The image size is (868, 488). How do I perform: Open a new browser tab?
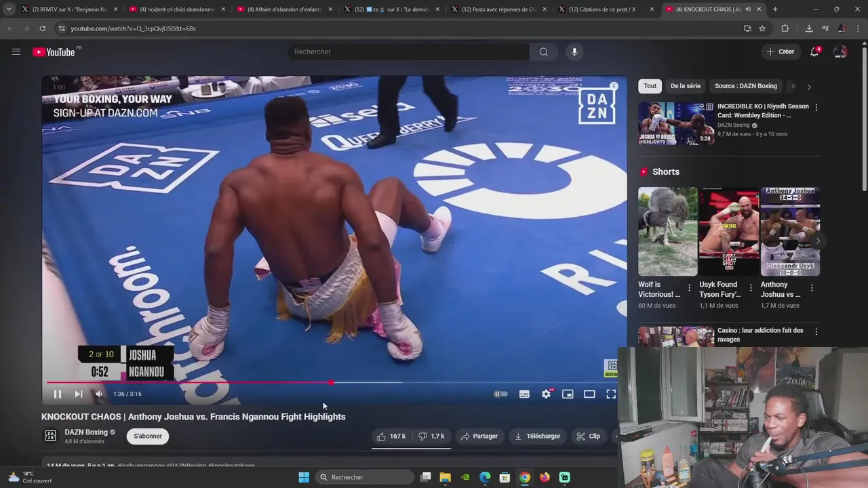pyautogui.click(x=775, y=9)
